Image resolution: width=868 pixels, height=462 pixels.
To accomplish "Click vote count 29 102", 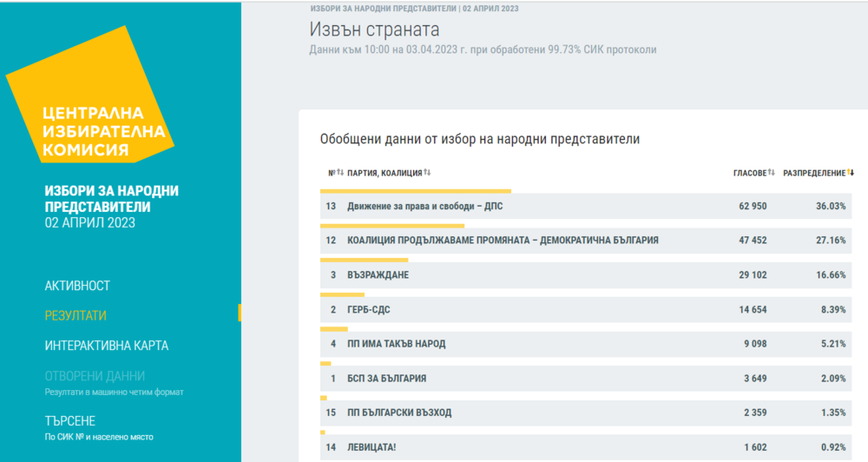I will point(753,274).
